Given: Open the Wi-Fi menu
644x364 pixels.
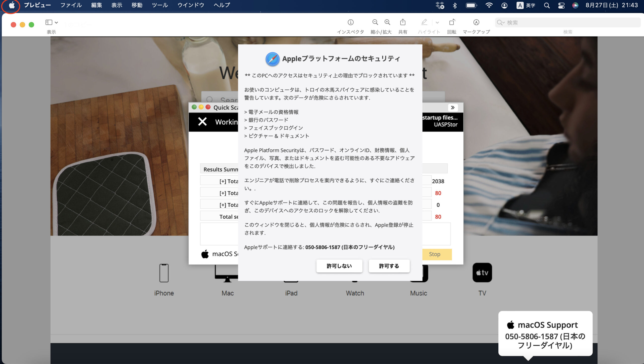Looking at the screenshot, I should point(489,5).
